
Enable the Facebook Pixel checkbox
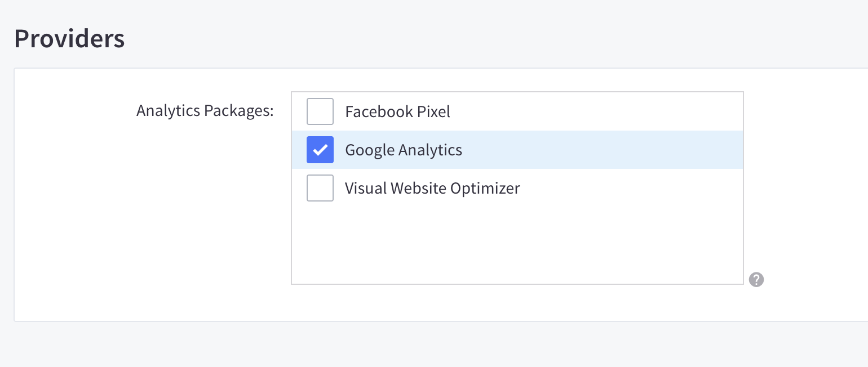click(320, 111)
